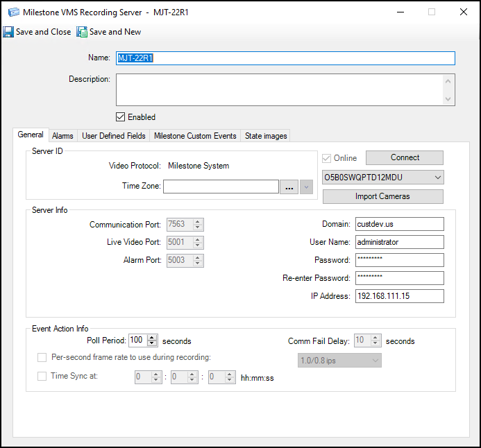Click the Milestone VMS window title icon
This screenshot has height=448, width=481.
point(13,12)
